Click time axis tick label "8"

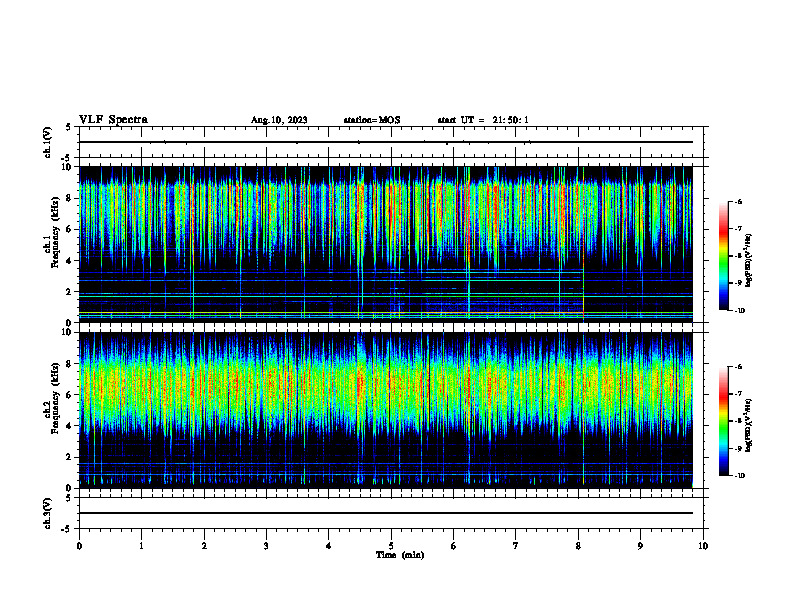click(578, 546)
